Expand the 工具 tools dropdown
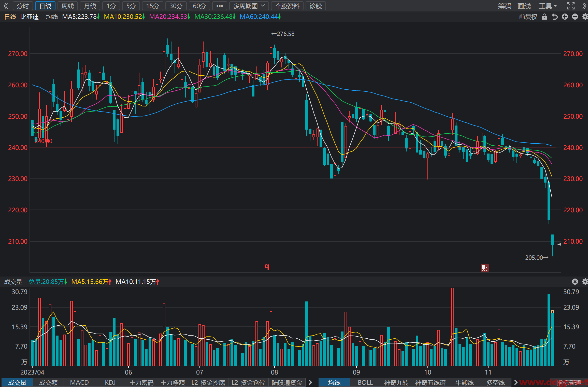Screen dimensions: 588x387 coord(548,6)
